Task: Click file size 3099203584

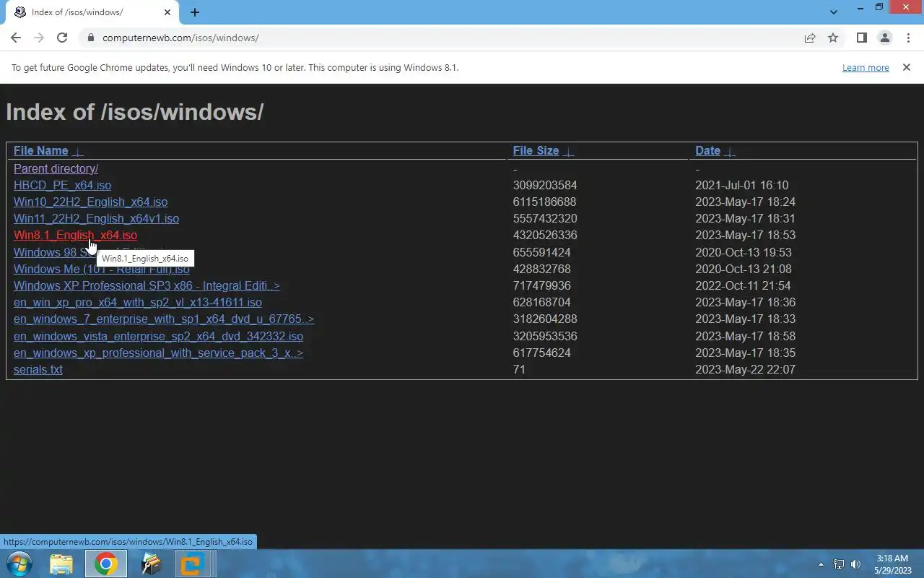Action: tap(545, 185)
